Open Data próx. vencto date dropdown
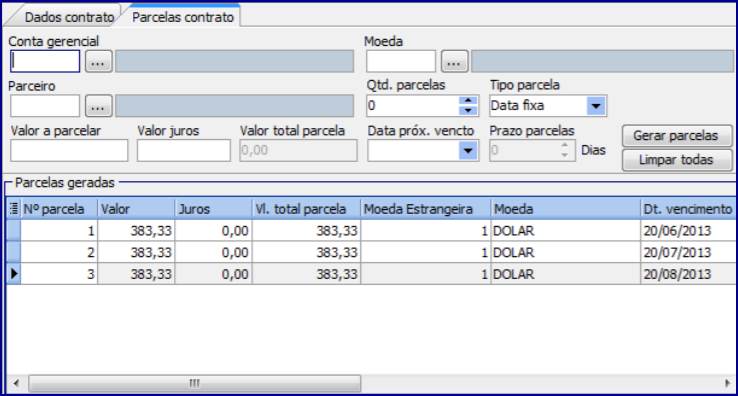The height and width of the screenshot is (396, 738). (468, 151)
